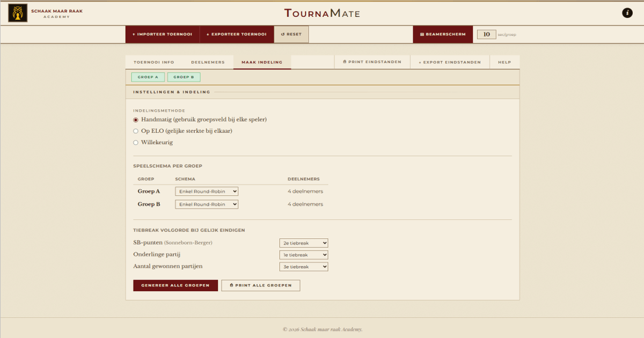
Task: Click the TournaMate title
Action: pyautogui.click(x=322, y=13)
